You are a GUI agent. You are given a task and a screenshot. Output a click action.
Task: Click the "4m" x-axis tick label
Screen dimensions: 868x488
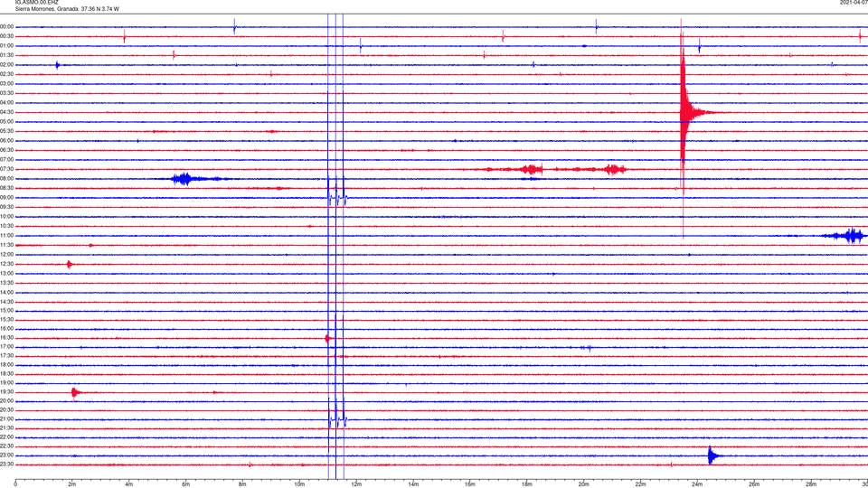pyautogui.click(x=129, y=484)
